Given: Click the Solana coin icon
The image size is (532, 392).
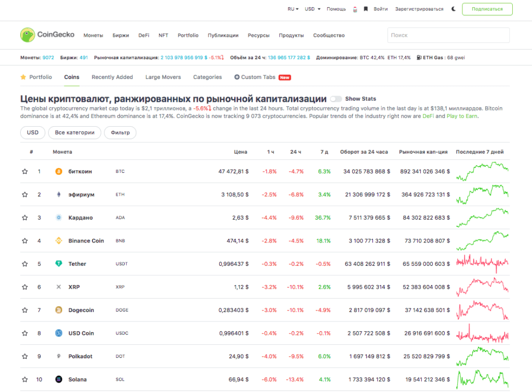Looking at the screenshot, I should [x=59, y=380].
